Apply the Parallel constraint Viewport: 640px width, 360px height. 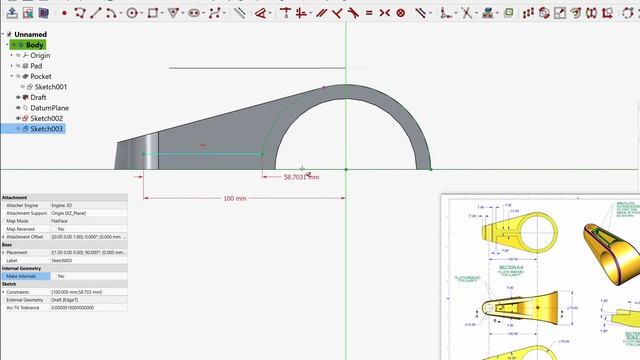(322, 13)
